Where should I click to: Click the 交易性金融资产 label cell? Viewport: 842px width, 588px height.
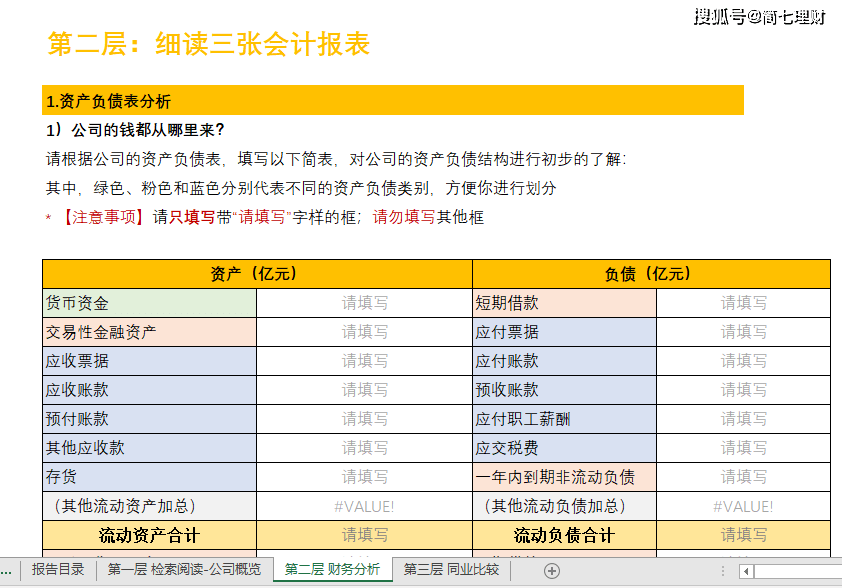click(x=149, y=332)
